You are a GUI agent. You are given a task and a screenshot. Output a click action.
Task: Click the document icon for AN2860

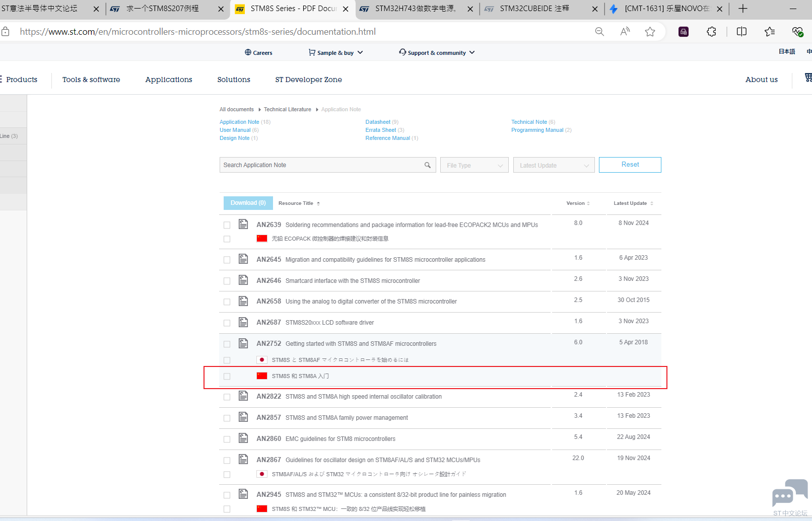point(243,438)
